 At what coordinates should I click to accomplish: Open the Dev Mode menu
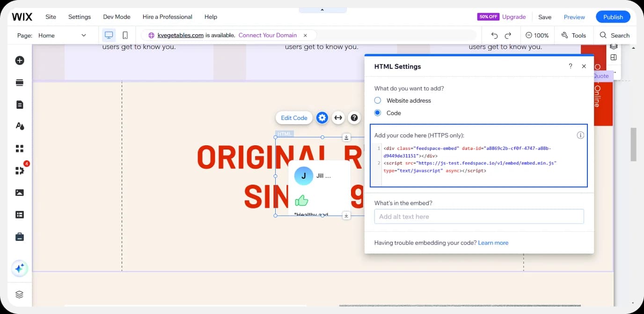(x=116, y=16)
